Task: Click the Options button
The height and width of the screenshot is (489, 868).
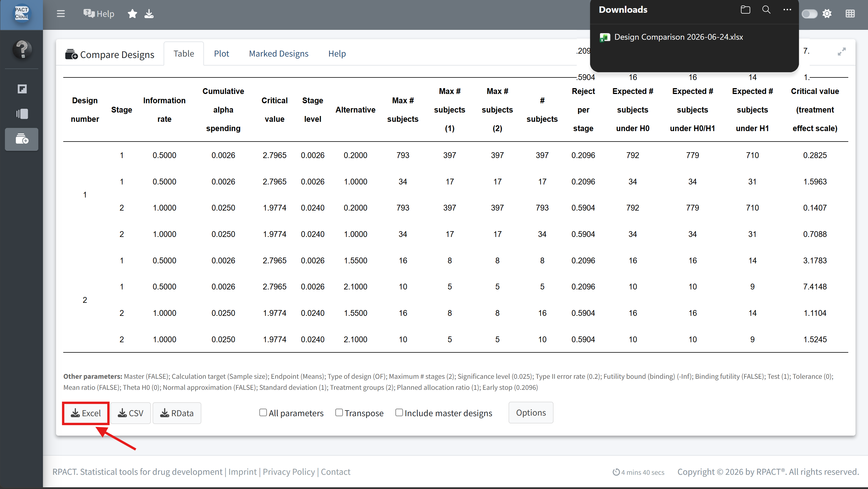Action: click(531, 412)
